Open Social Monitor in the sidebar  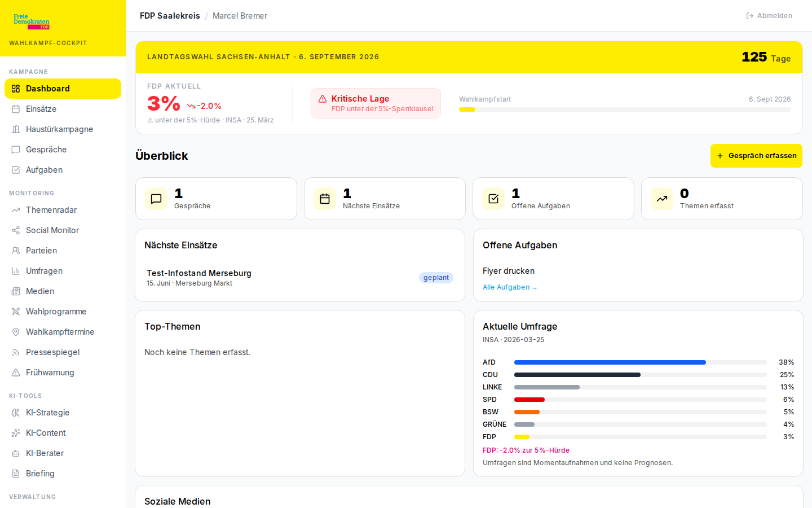63,230
